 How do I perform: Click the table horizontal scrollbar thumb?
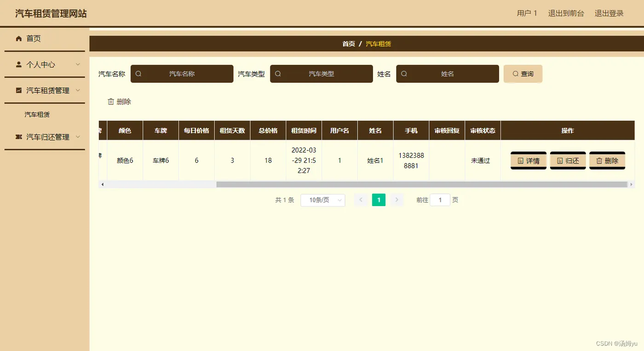point(422,184)
